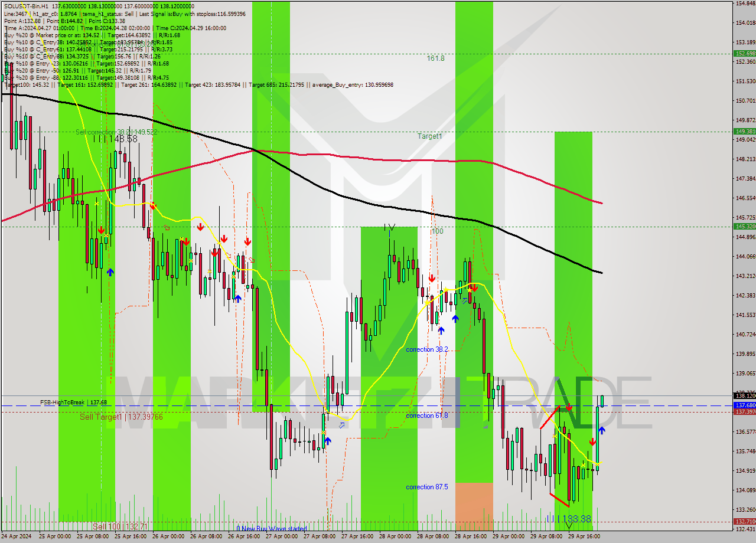
Task: Select the 'Target1' green label
Action: [x=430, y=136]
